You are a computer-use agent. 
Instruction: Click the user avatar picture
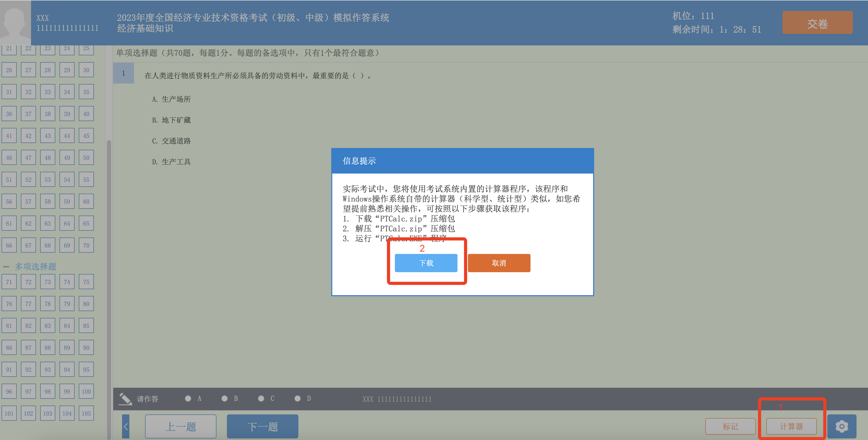[15, 22]
